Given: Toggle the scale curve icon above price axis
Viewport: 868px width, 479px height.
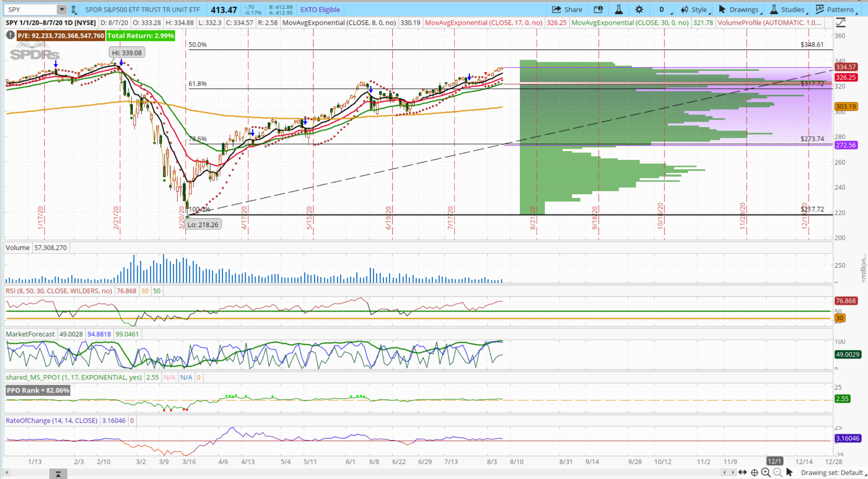Looking at the screenshot, I should (x=841, y=23).
